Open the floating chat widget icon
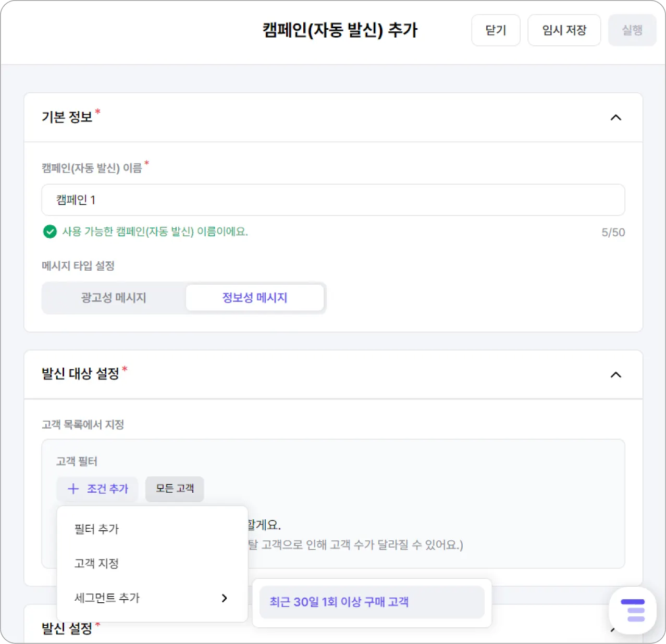This screenshot has width=666, height=644. pos(633,611)
